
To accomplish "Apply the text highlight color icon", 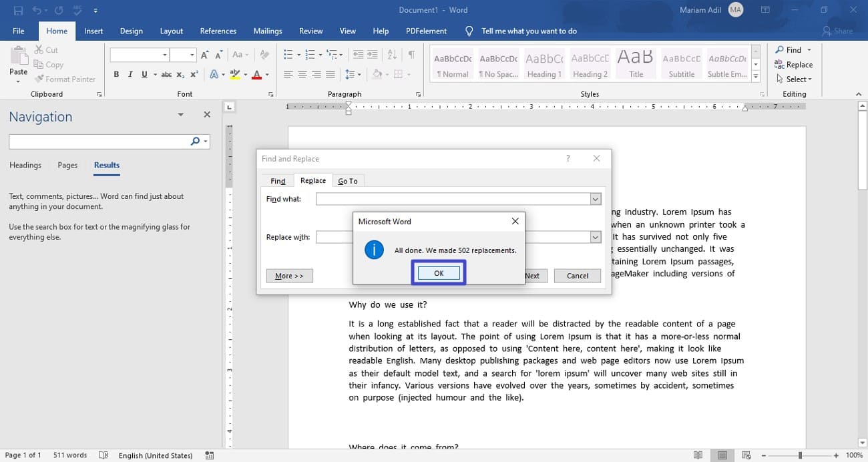I will point(234,74).
